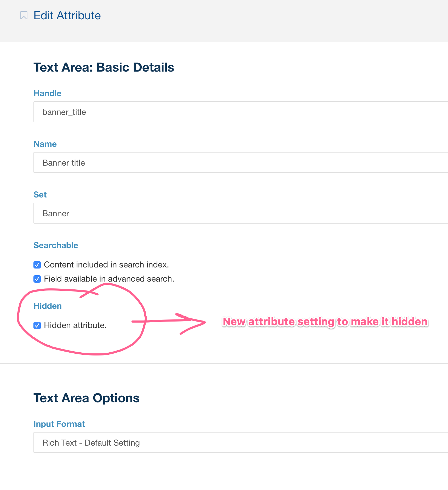Image resolution: width=448 pixels, height=490 pixels.
Task: Click the Searchable section heading
Action: coord(56,245)
